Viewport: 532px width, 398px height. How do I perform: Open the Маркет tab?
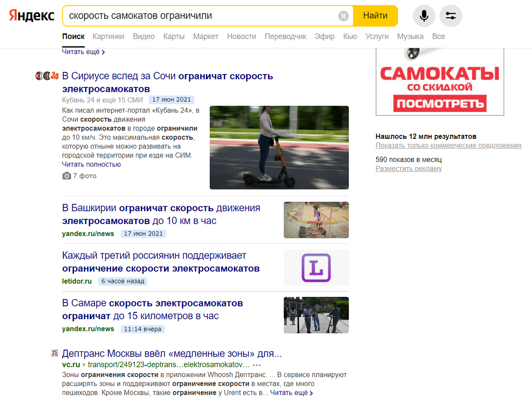click(206, 36)
